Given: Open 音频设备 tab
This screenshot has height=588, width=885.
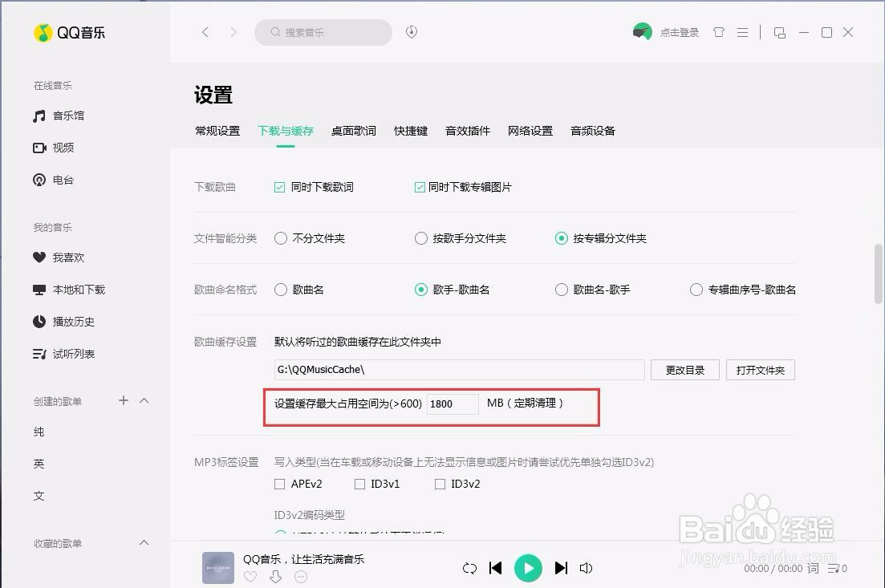Looking at the screenshot, I should (x=593, y=131).
